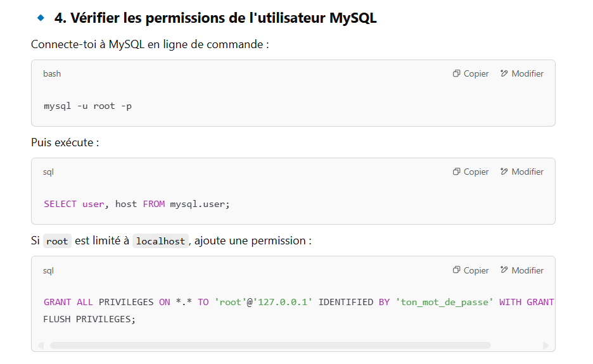
Task: Click the scrollbar's left arrow in GRANT block
Action: 41,346
